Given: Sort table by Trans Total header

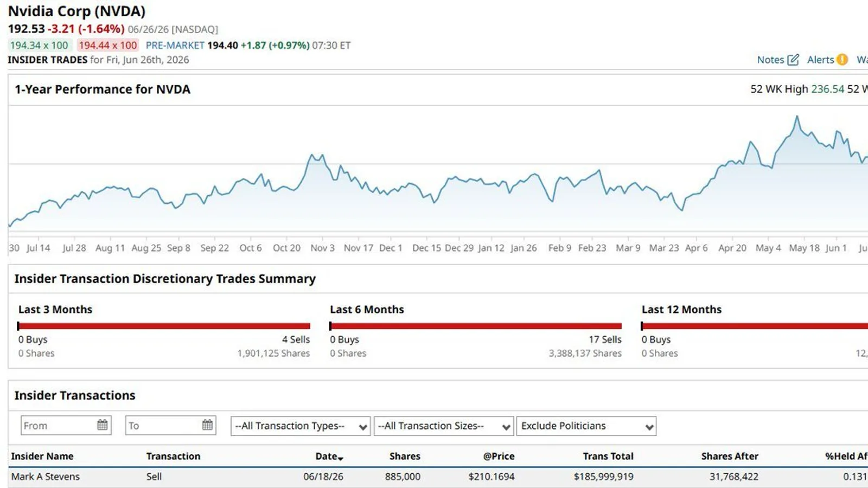Looking at the screenshot, I should coord(608,456).
